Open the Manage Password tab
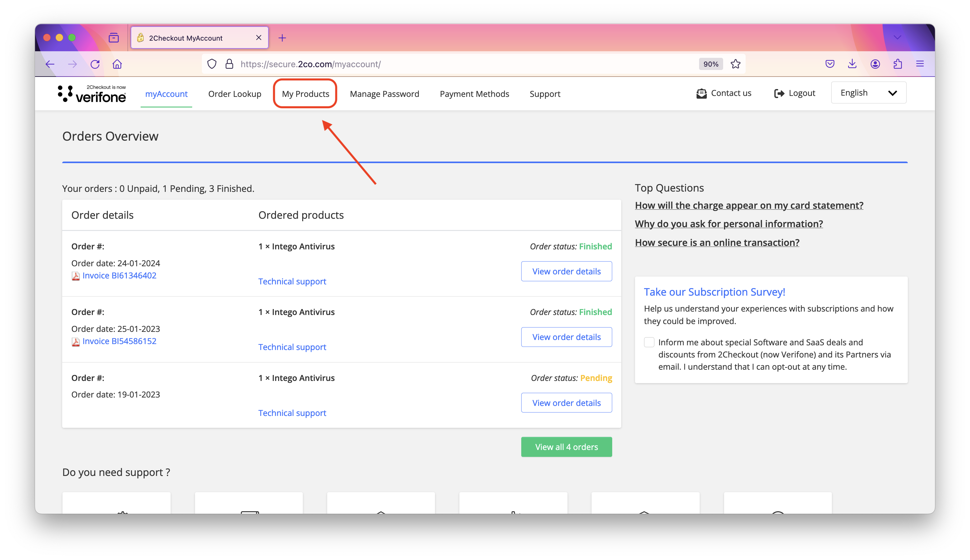This screenshot has width=970, height=560. [x=384, y=94]
